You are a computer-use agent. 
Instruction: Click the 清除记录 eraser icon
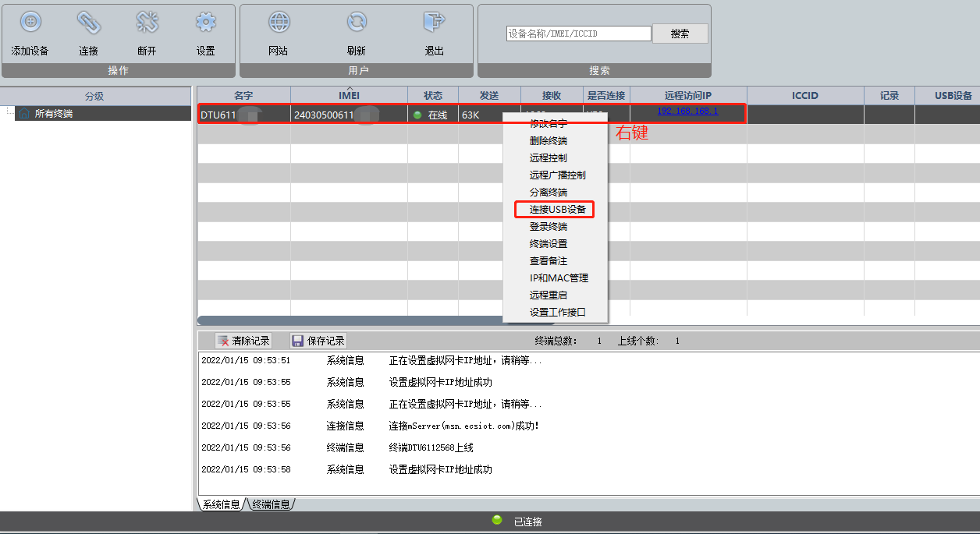tap(223, 341)
